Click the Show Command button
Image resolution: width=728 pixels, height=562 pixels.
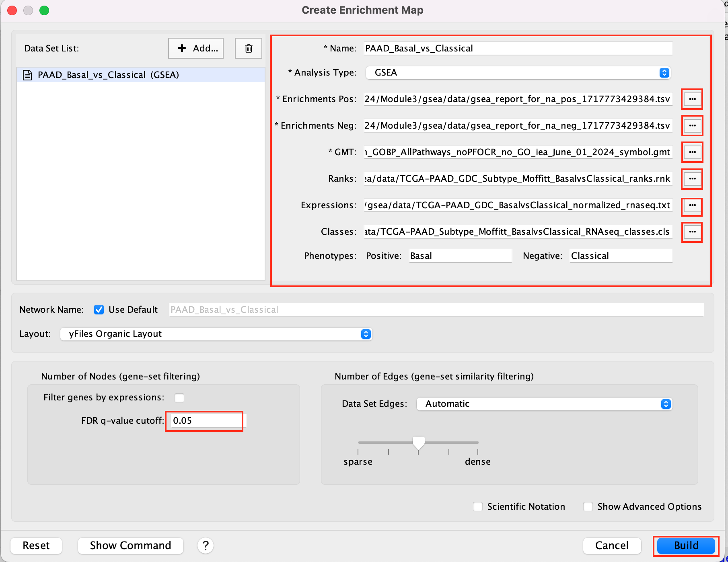point(130,546)
